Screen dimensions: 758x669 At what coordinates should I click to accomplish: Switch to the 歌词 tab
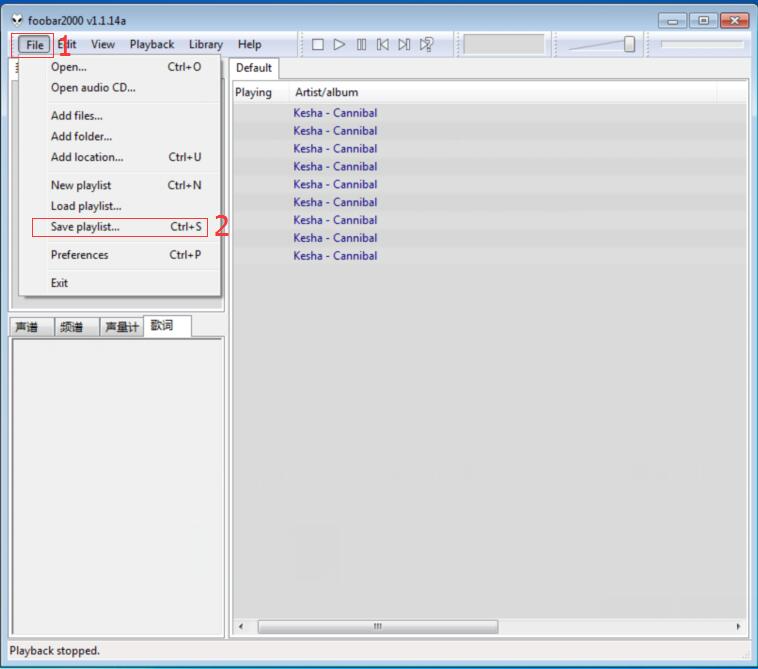pyautogui.click(x=167, y=326)
